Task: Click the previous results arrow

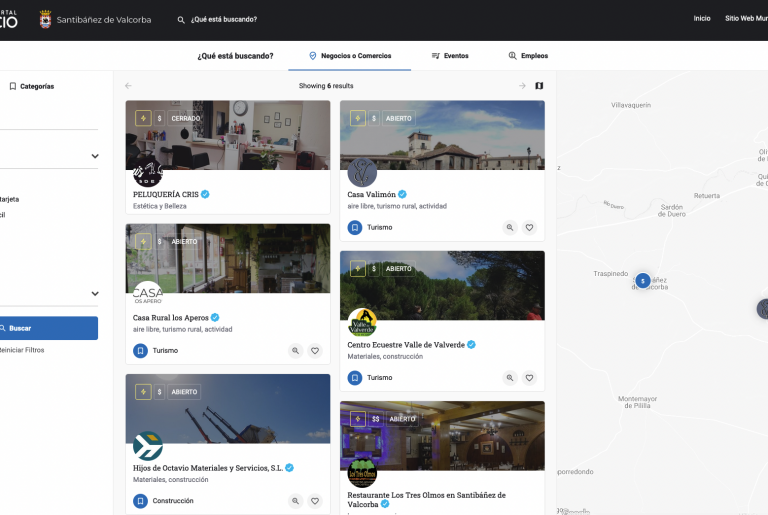Action: click(128, 86)
